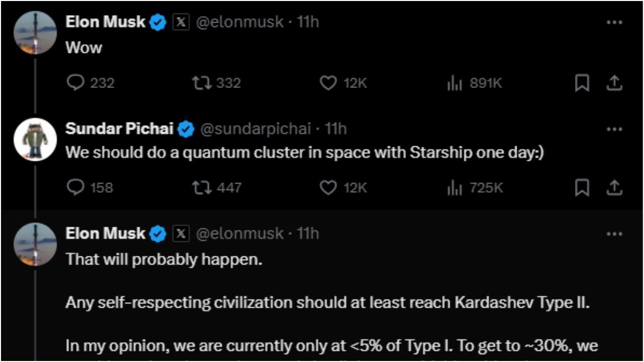Repost Elon Musk's "Wow" tweet
Viewport: 644px width, 362px height.
[x=201, y=82]
